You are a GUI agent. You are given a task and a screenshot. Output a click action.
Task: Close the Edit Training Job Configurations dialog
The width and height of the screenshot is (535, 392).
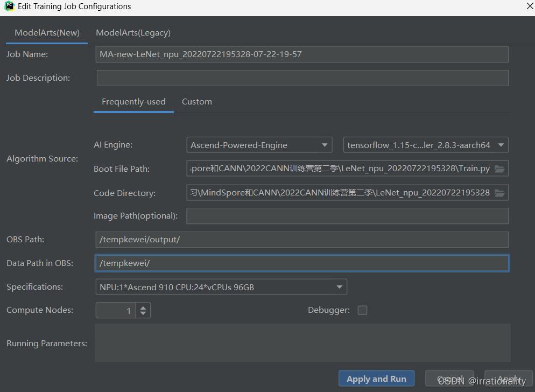tap(530, 6)
